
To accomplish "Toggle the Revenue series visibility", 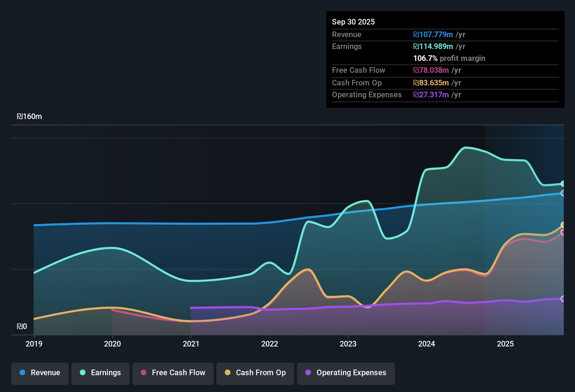I will 40,373.
